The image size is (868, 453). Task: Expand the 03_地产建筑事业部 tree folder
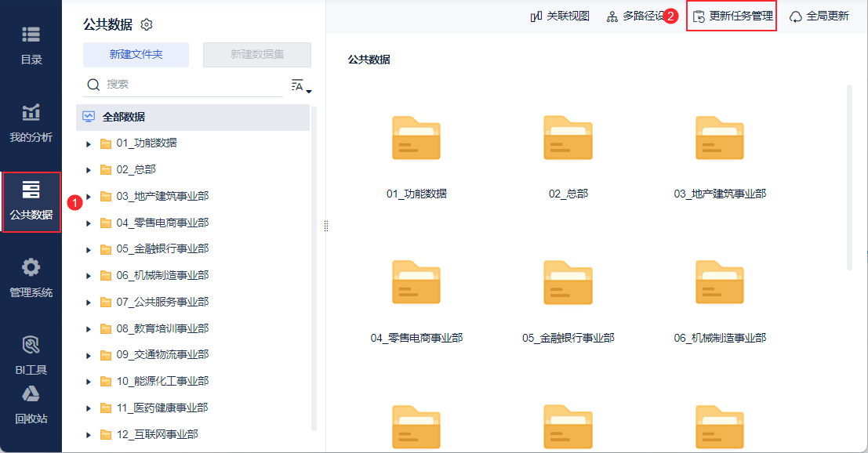[x=89, y=197]
